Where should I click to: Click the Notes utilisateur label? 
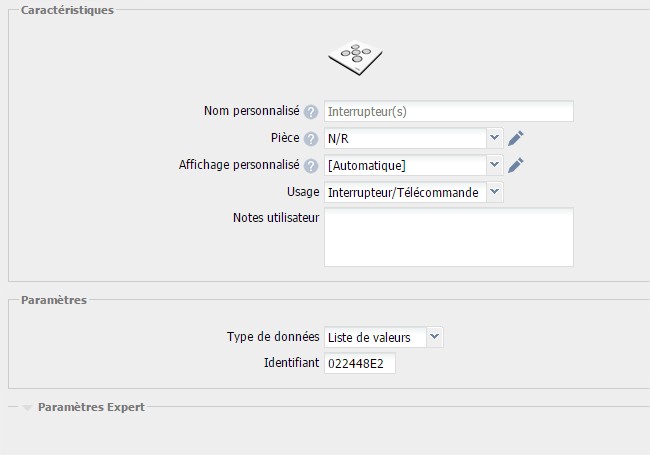click(x=275, y=218)
